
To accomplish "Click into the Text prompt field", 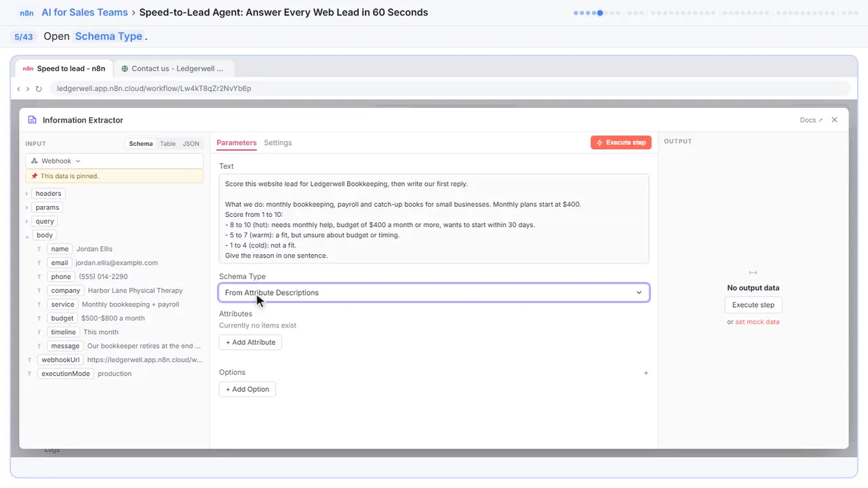I will pyautogui.click(x=434, y=219).
